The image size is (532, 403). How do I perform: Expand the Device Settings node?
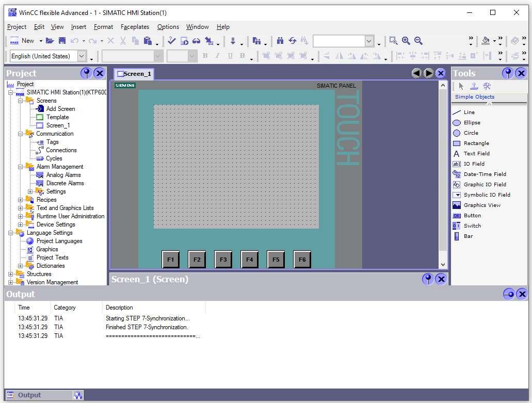[20, 224]
